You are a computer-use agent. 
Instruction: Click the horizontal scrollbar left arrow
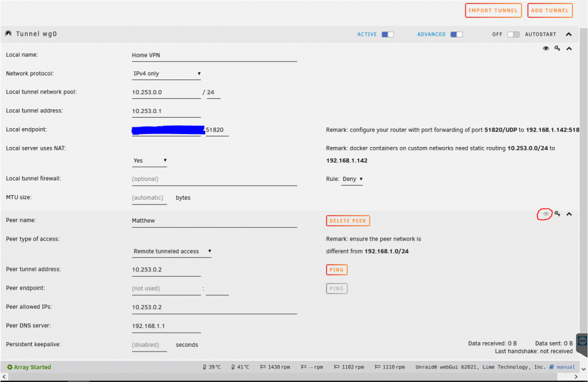point(4,377)
